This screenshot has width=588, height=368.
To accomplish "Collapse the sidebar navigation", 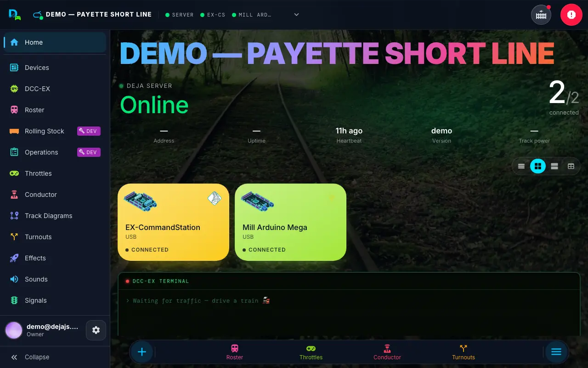I will pyautogui.click(x=55, y=357).
